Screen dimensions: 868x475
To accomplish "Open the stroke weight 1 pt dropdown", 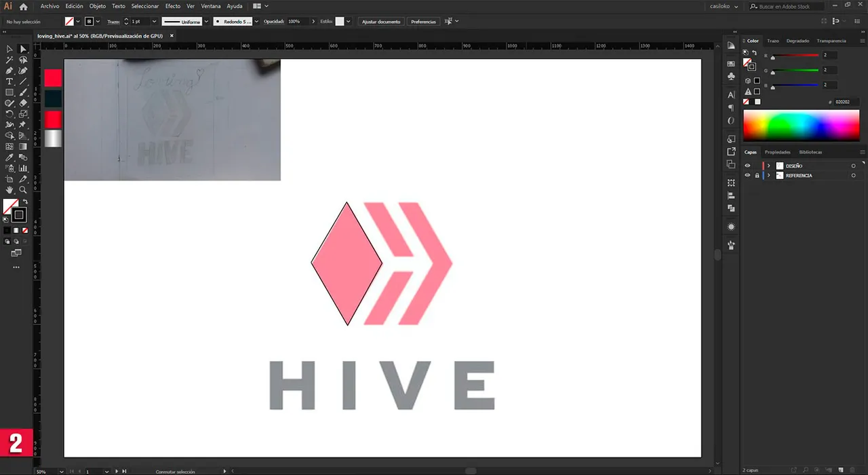I will click(x=155, y=21).
